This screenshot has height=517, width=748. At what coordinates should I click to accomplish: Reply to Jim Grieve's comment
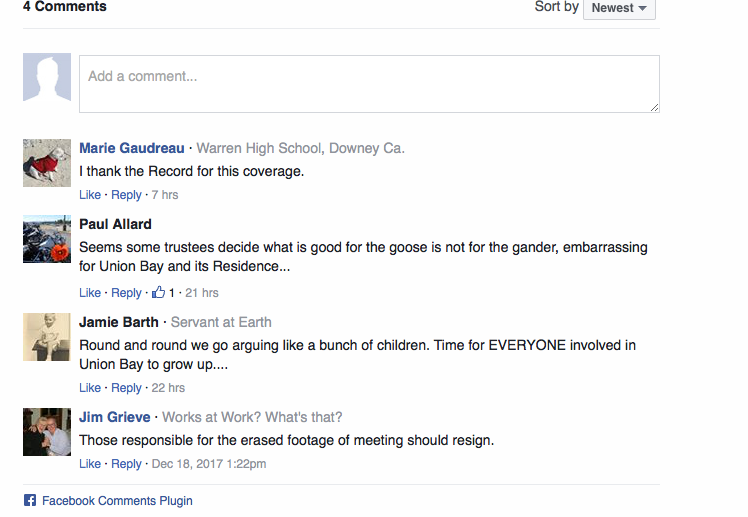pyautogui.click(x=126, y=464)
